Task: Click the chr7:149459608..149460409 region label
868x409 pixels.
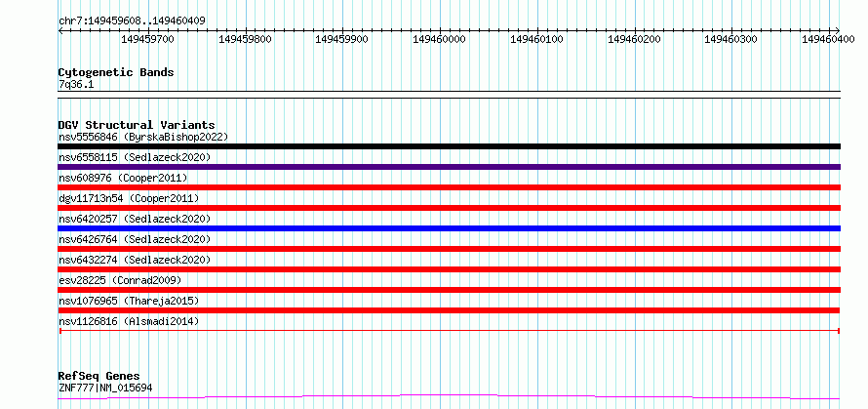Action: 132,21
